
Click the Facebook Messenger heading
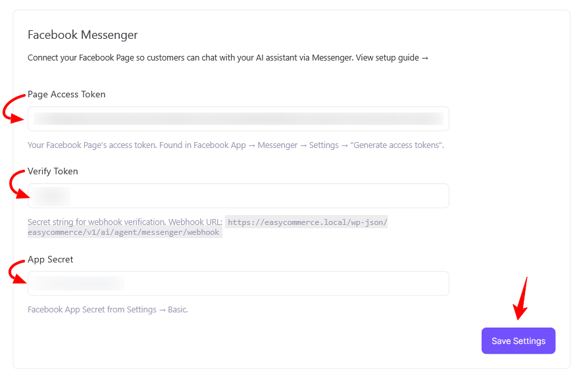pyautogui.click(x=83, y=35)
